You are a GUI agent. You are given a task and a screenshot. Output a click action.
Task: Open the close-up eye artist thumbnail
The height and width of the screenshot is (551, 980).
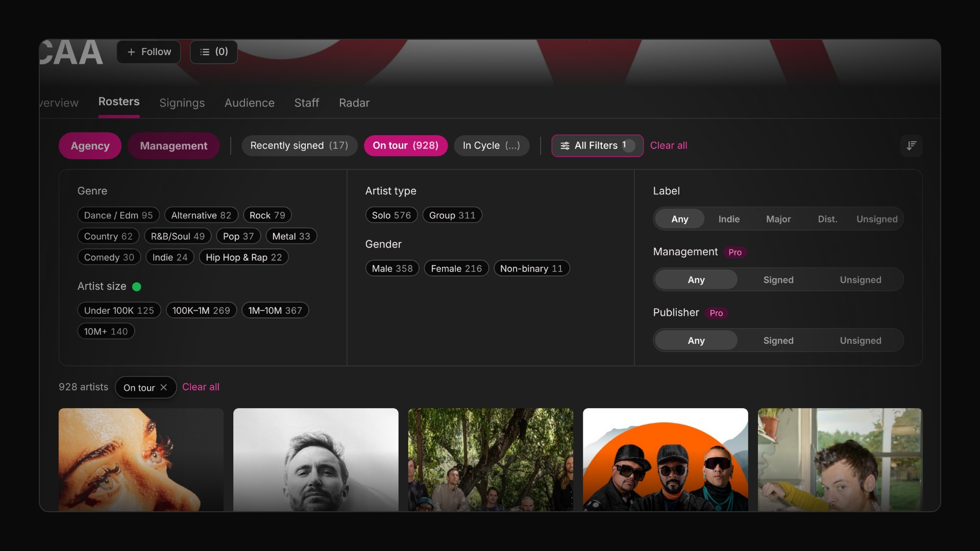coord(141,459)
